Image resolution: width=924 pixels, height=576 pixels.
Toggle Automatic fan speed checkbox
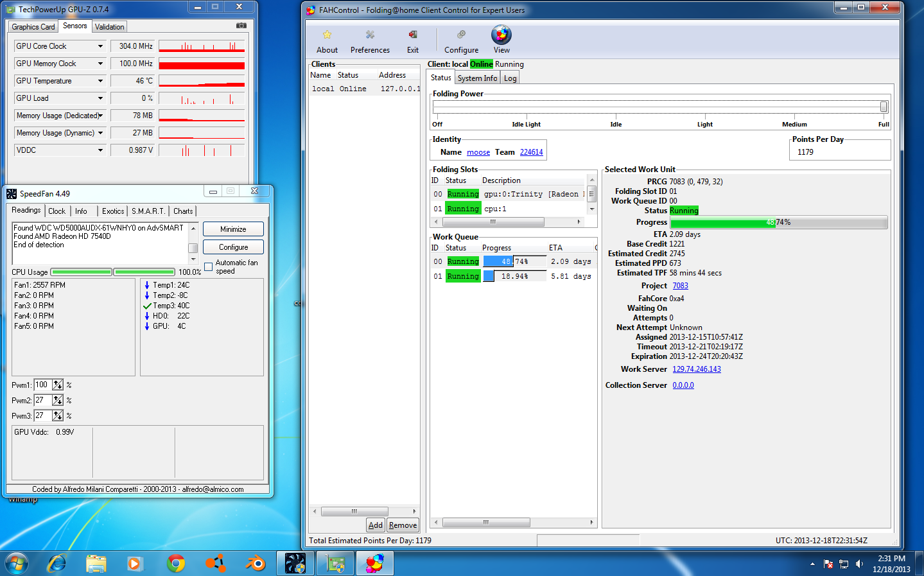point(209,266)
